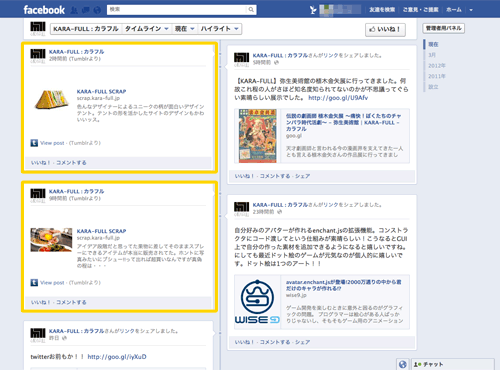500x370 pixels.
Task: Expand the account dropdown arrow beside ホーム
Action: pyautogui.click(x=471, y=10)
